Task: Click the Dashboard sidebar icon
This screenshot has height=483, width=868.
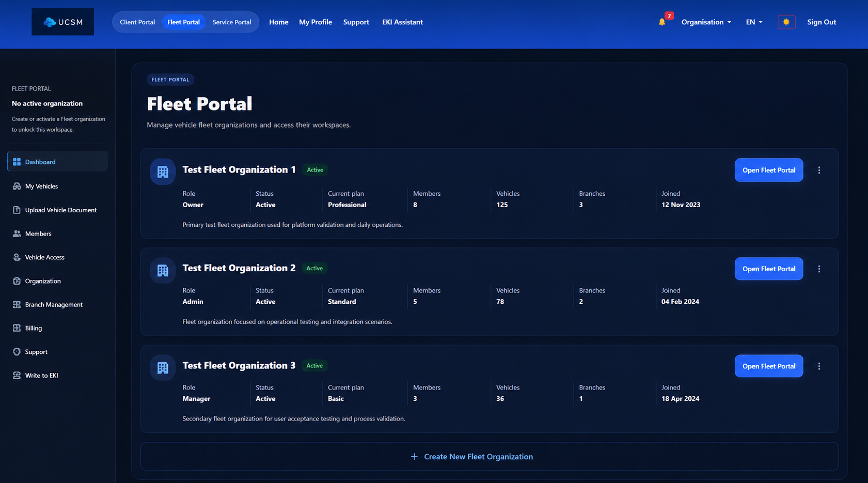Action: click(17, 162)
